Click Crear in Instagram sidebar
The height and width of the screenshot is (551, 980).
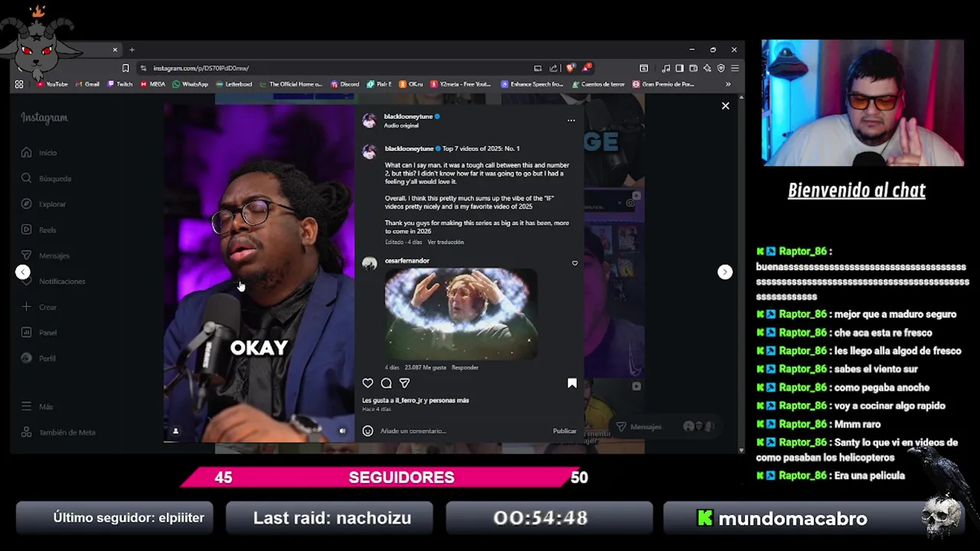point(39,307)
